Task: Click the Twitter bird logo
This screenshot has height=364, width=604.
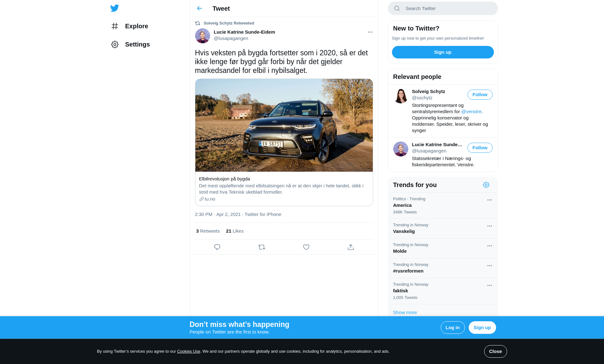Action: tap(115, 8)
